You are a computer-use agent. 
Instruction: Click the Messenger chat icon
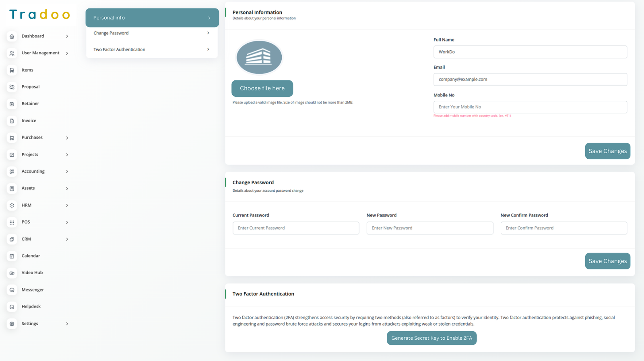12,290
